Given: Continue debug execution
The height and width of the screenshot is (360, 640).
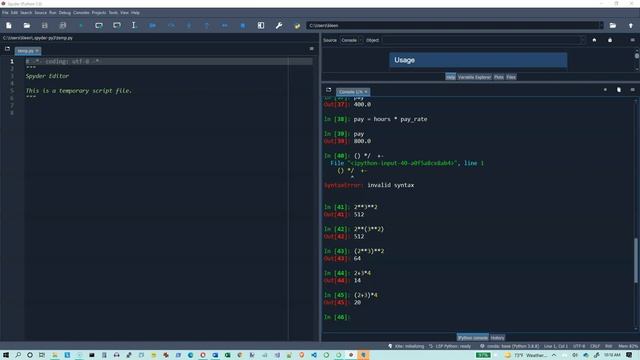Looking at the screenshot, I should [224, 25].
